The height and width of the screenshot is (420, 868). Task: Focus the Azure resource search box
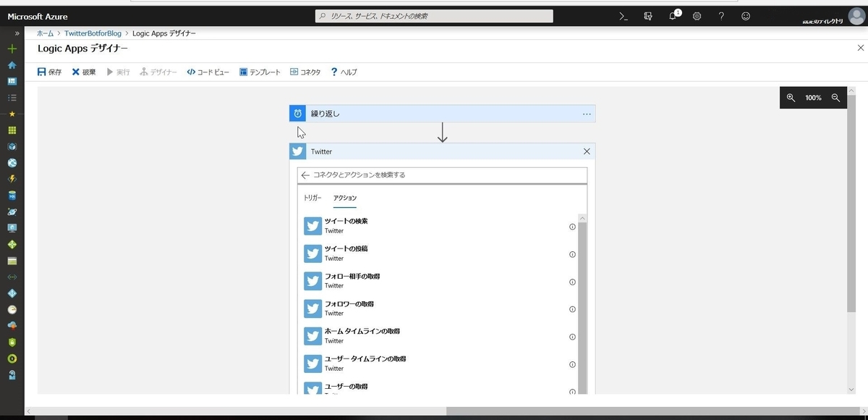click(x=434, y=16)
